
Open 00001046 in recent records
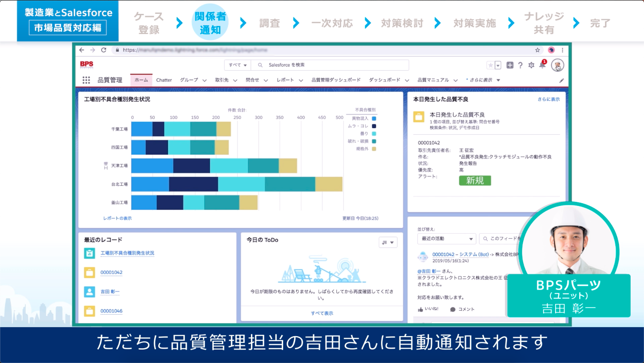(111, 311)
